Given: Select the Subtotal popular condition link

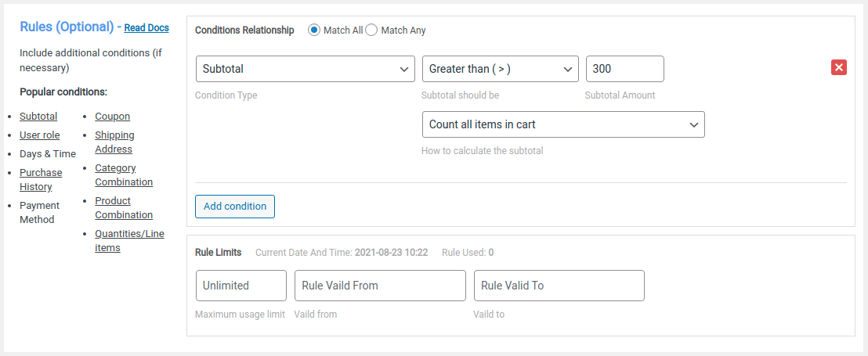Looking at the screenshot, I should pos(38,117).
